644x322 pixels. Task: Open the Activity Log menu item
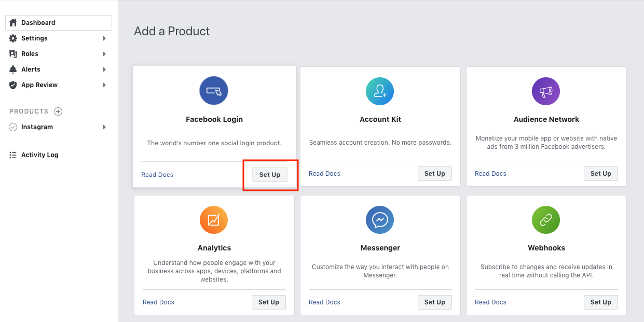(59, 155)
